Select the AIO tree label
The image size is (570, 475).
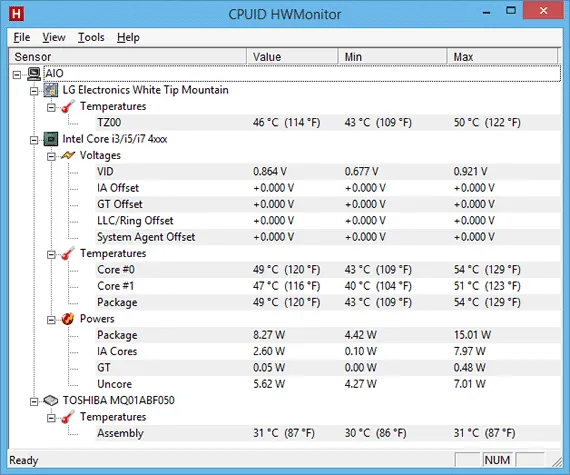point(54,73)
